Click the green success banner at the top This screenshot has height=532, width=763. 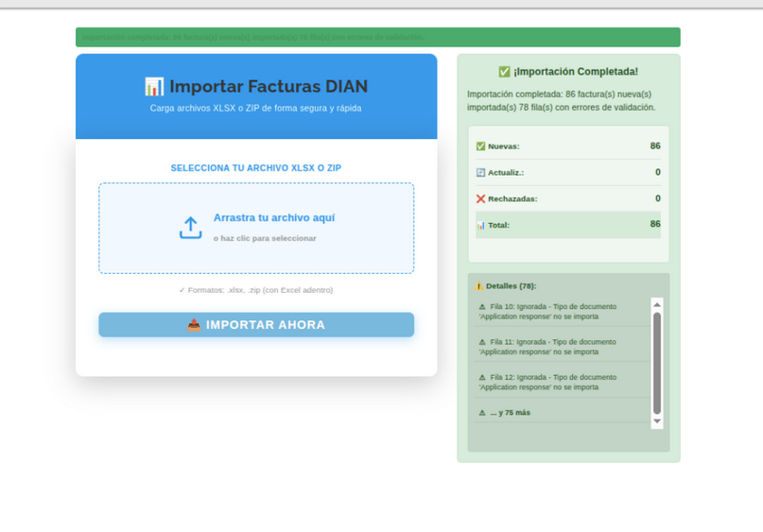377,38
